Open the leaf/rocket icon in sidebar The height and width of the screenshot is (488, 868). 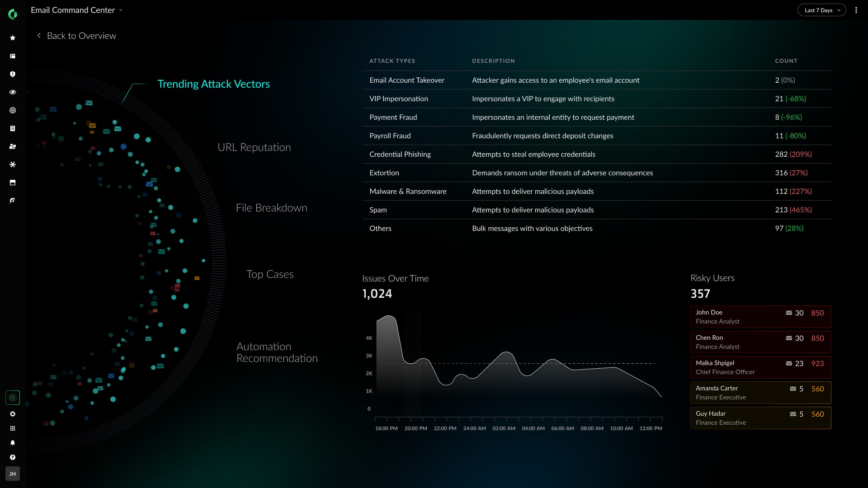[x=13, y=201]
